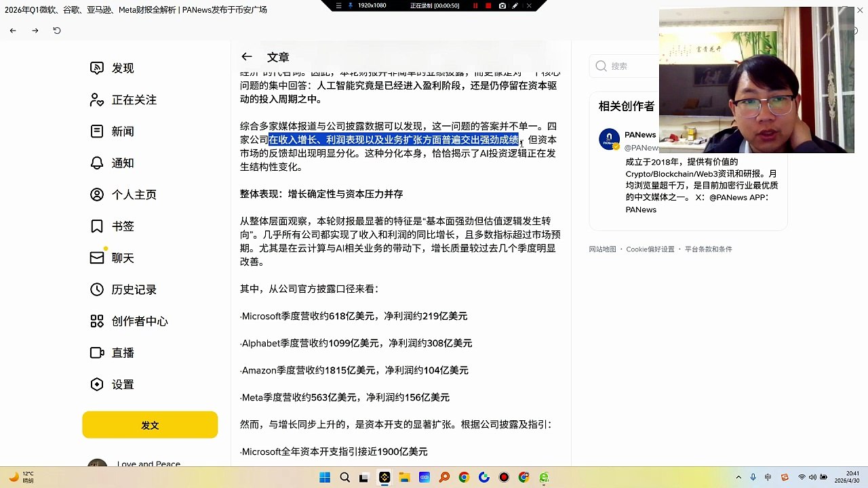Click the 正在关注 person icon
Screen dimensions: 868x488
coord(97,100)
